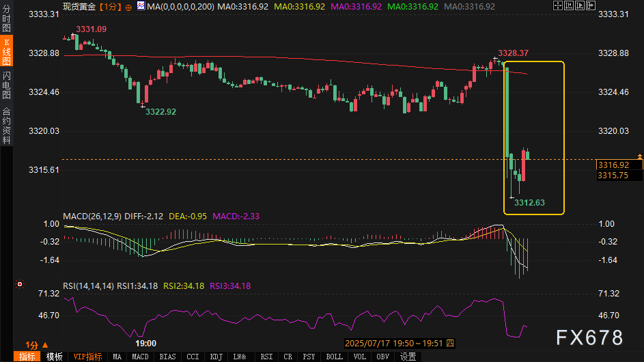Click the red sun marker icon near RSI
644x362 pixels.
tap(20, 283)
